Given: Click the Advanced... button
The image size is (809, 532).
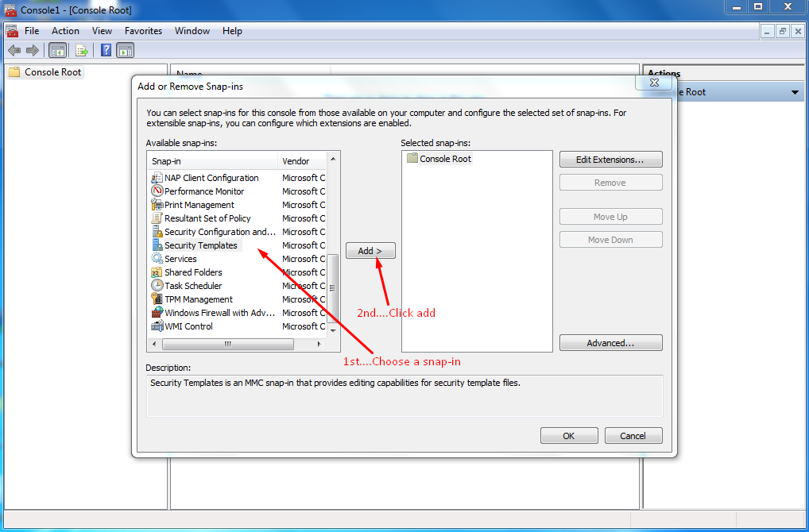Looking at the screenshot, I should point(611,343).
